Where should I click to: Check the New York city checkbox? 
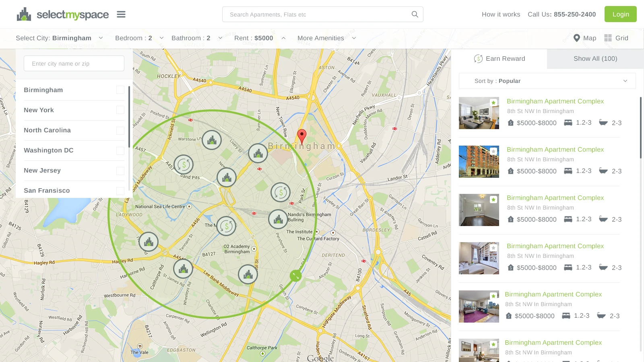coord(120,110)
